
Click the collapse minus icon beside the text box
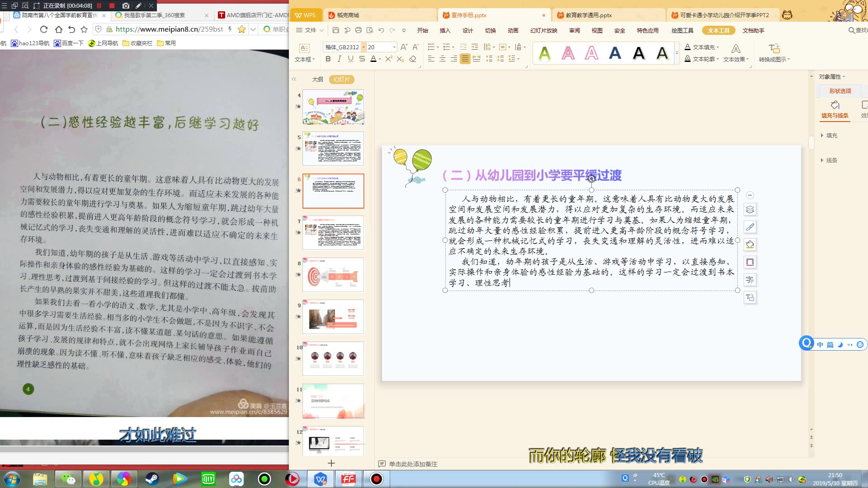(x=750, y=195)
